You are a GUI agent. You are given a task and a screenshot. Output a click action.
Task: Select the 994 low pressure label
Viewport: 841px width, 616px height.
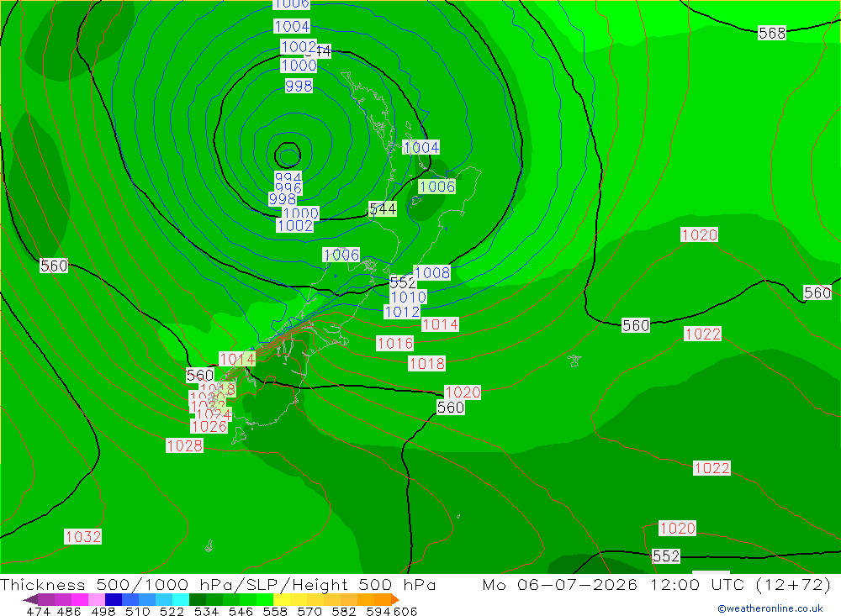(288, 176)
